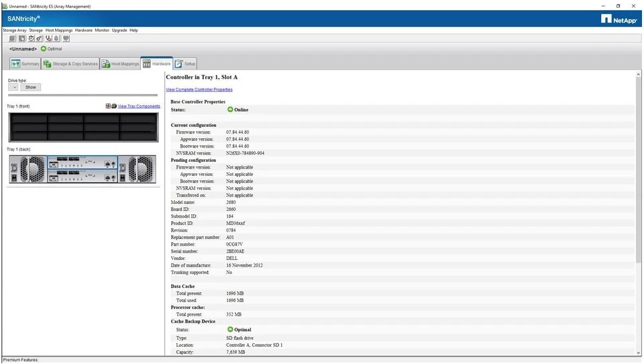Click the NVSRAM version value N26X0-784890-904
Viewport: 644px width, 364px height.
[246, 153]
